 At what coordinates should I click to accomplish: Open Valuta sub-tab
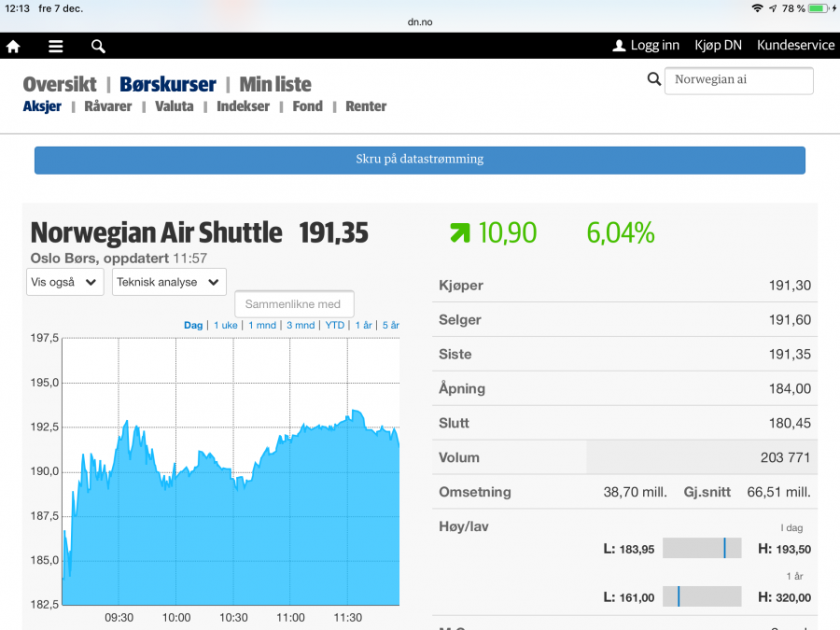(x=175, y=106)
